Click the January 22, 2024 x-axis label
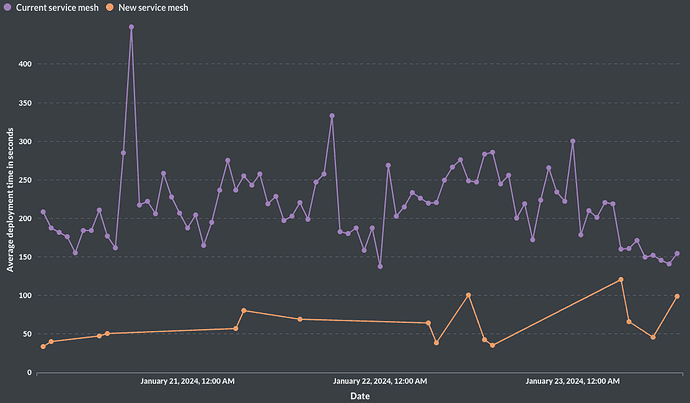 380,381
